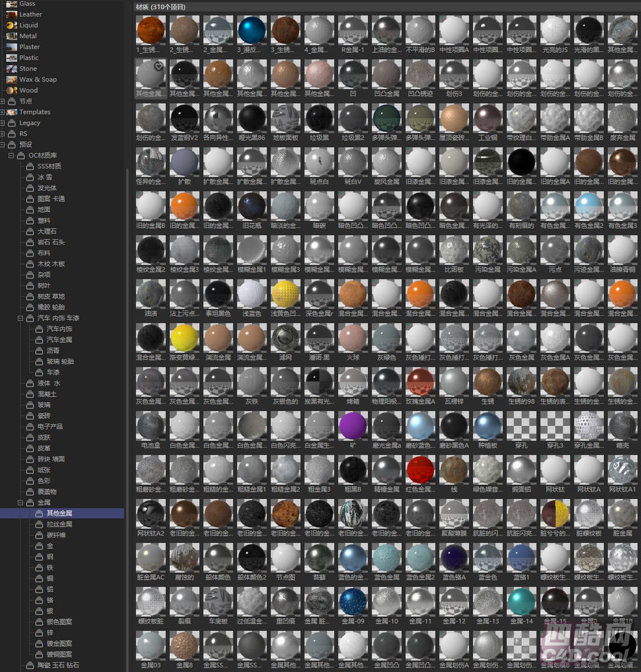The width and height of the screenshot is (641, 672).
Task: Click the Plaster category icon
Action: 12,47
